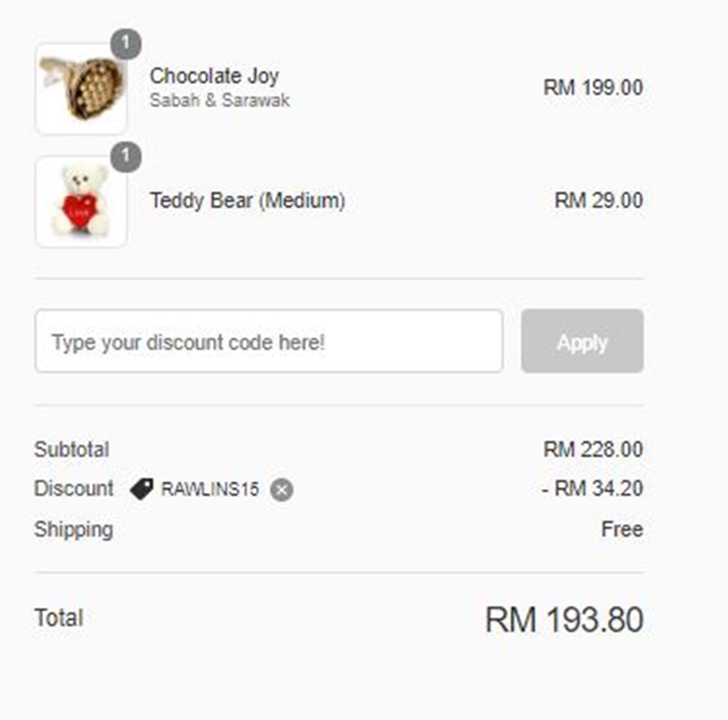
Task: Click the RM 199.00 item price
Action: 593,87
